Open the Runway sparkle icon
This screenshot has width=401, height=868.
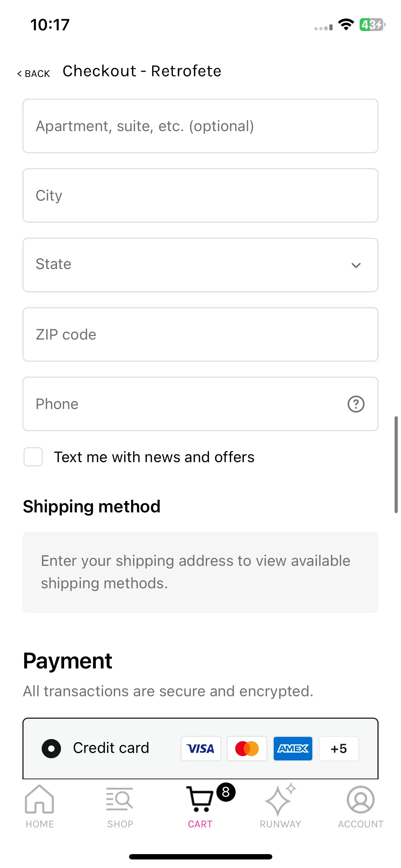pos(281,799)
